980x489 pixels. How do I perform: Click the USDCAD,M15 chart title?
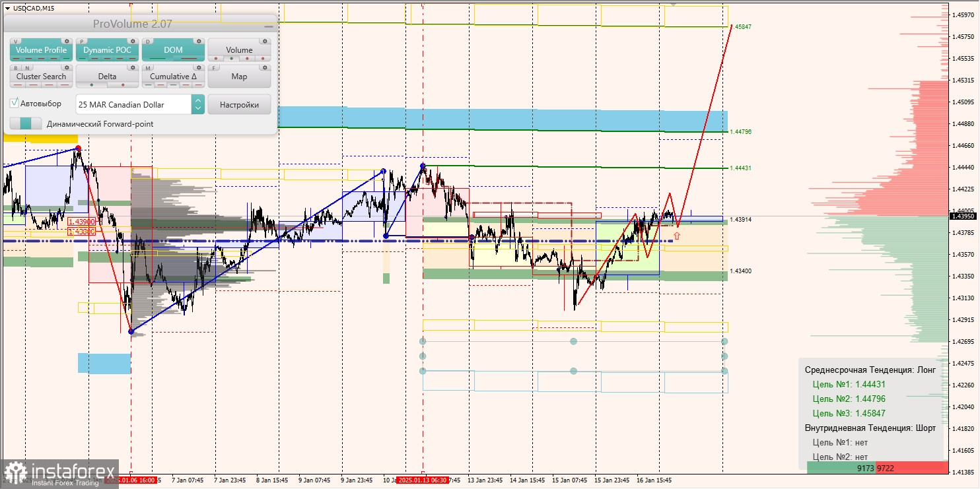34,8
